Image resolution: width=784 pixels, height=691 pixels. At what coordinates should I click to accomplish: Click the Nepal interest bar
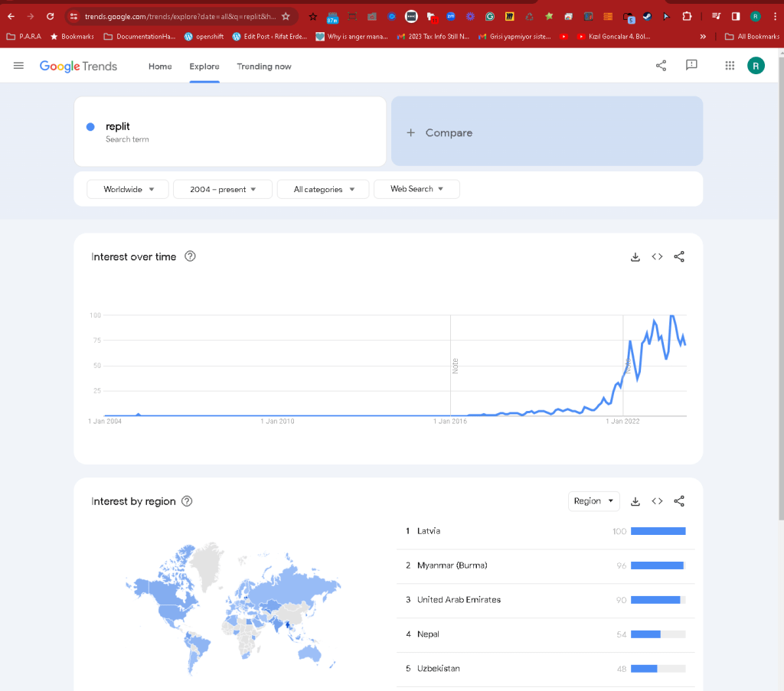[x=658, y=634]
